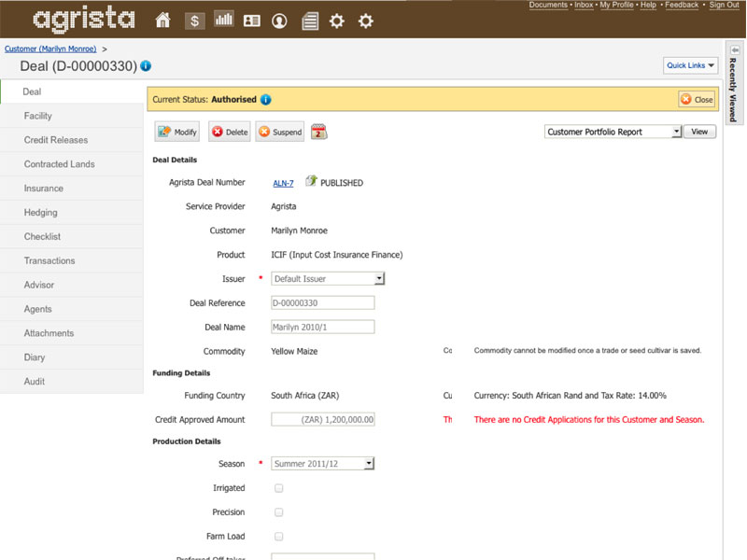Click the Deal Name input field

[322, 328]
